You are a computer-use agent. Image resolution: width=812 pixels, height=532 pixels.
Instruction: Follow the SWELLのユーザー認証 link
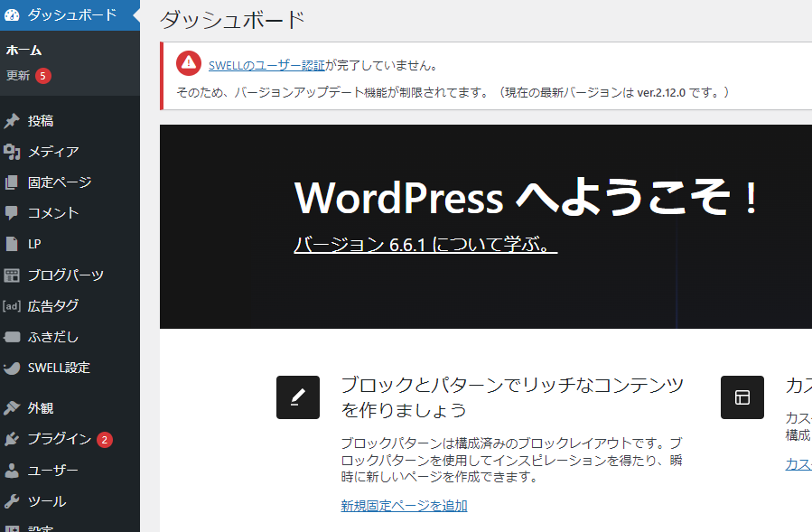coord(266,66)
